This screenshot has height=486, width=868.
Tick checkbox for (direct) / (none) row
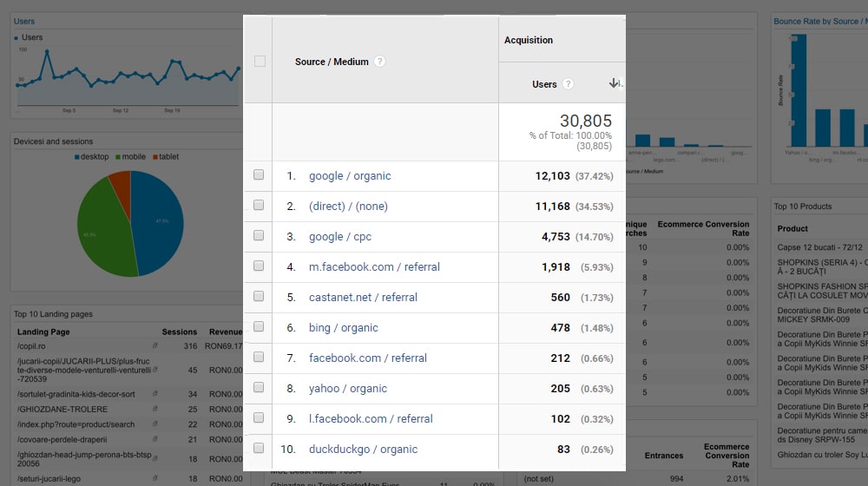[259, 206]
